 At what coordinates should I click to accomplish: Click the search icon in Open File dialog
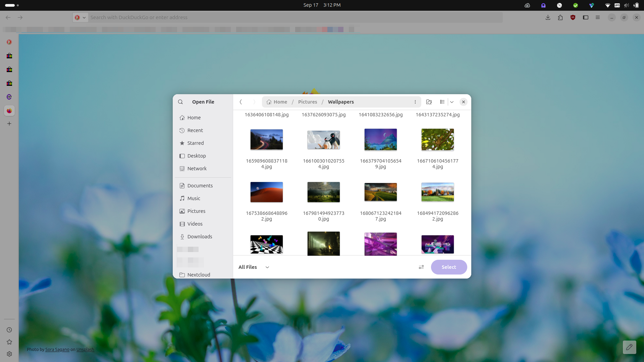180,102
